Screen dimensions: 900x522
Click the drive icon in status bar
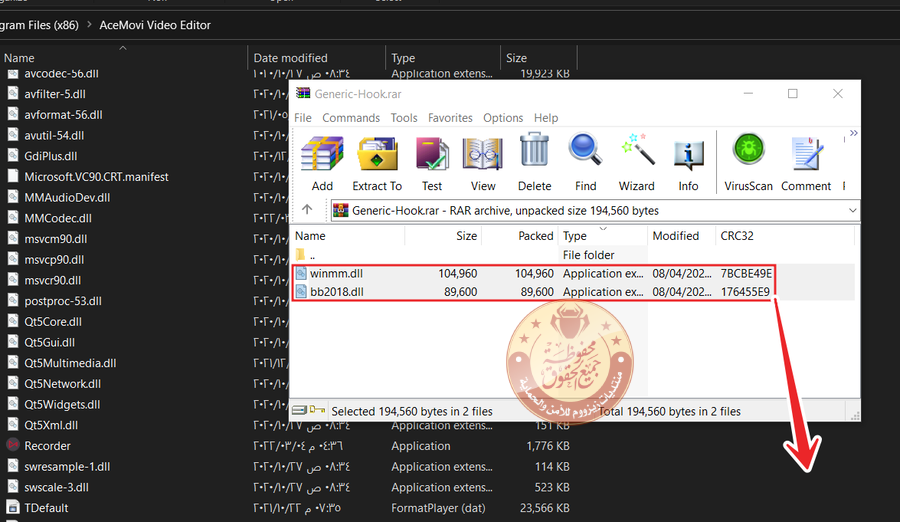pyautogui.click(x=299, y=410)
